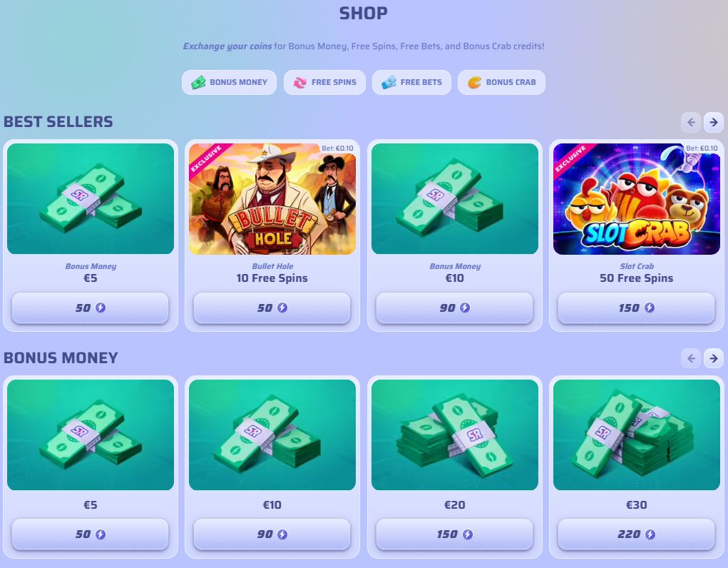This screenshot has width=728, height=568.
Task: Select the Free Spins category tab
Action: [324, 82]
